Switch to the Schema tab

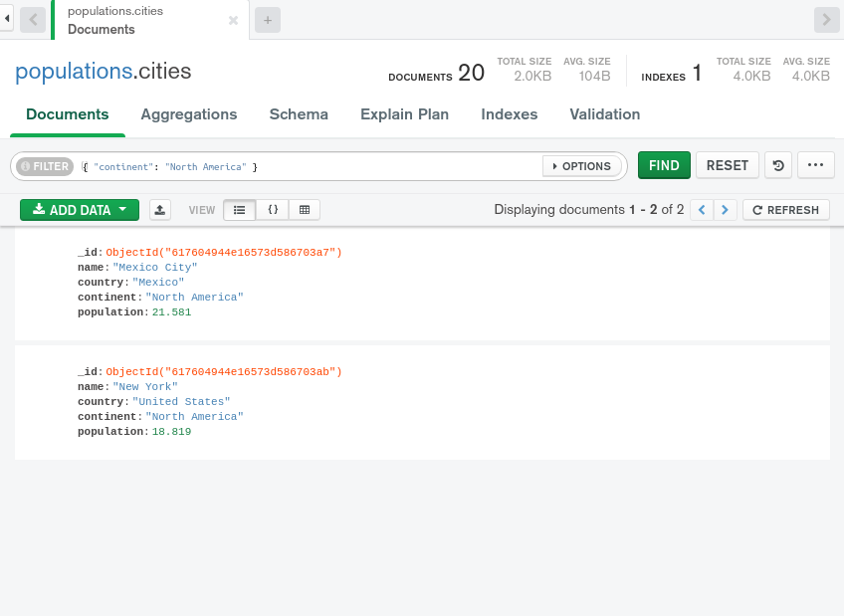click(299, 114)
